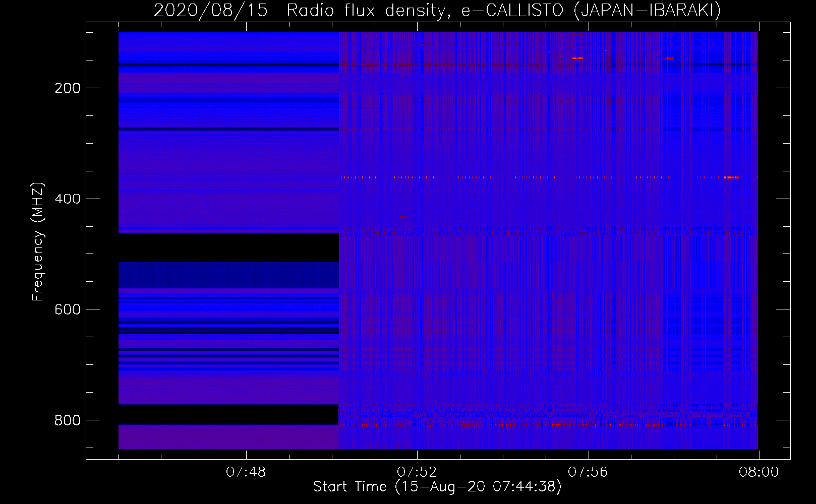Click the 07:52 time tick label
Screen dimensions: 816x504
417,472
